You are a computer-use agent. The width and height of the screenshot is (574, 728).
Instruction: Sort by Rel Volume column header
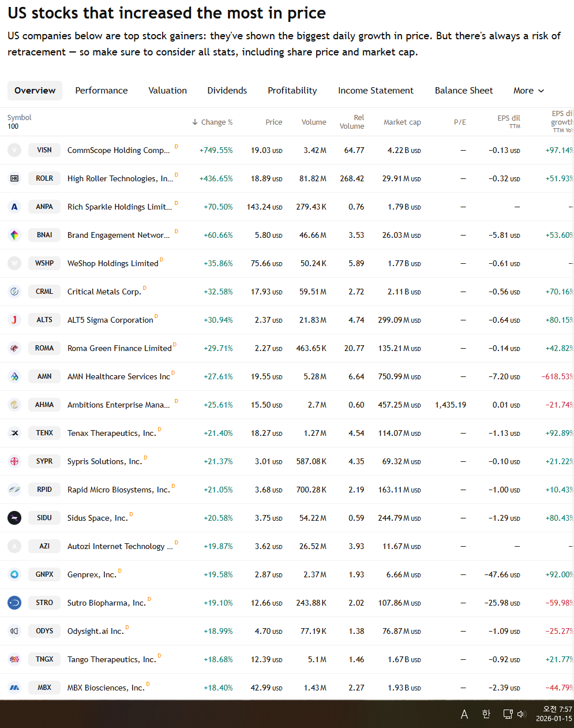[352, 122]
